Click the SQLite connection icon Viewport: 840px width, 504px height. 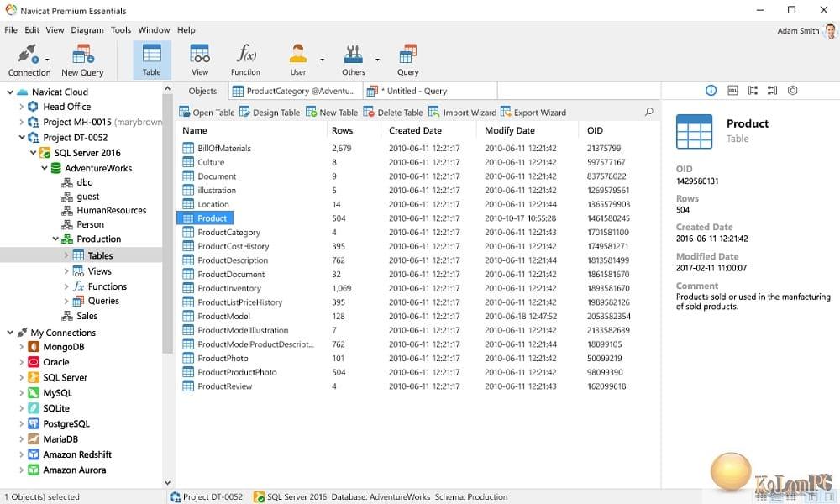coord(34,408)
